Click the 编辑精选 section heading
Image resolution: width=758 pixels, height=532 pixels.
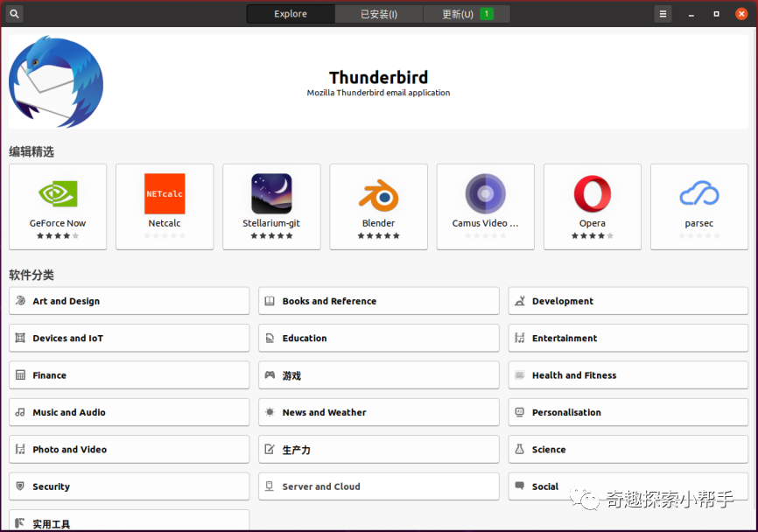point(32,151)
